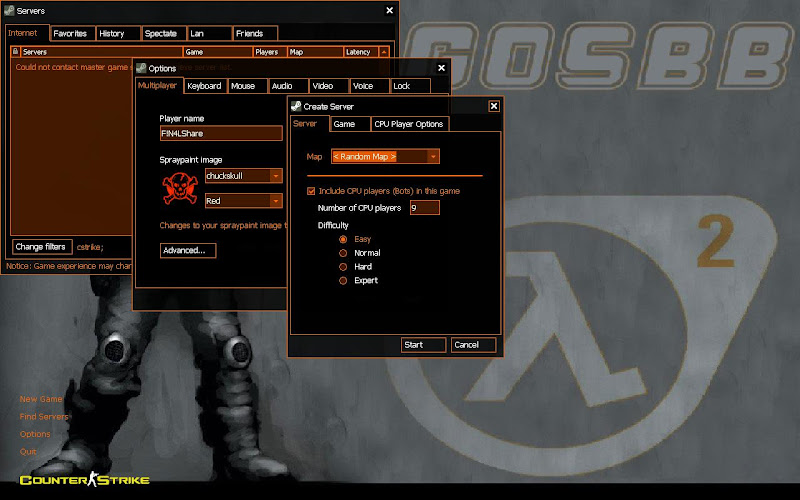Click Options in main menu
The image size is (800, 500).
pyautogui.click(x=35, y=434)
